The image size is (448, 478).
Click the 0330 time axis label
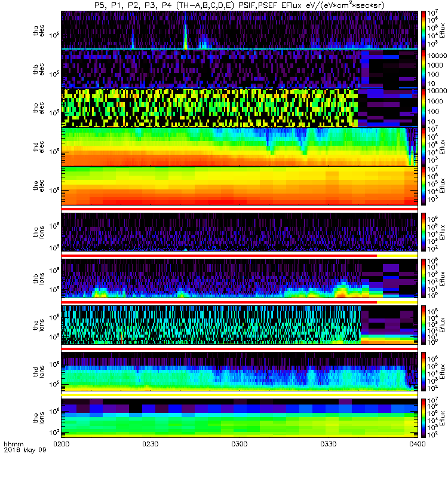[x=328, y=444]
